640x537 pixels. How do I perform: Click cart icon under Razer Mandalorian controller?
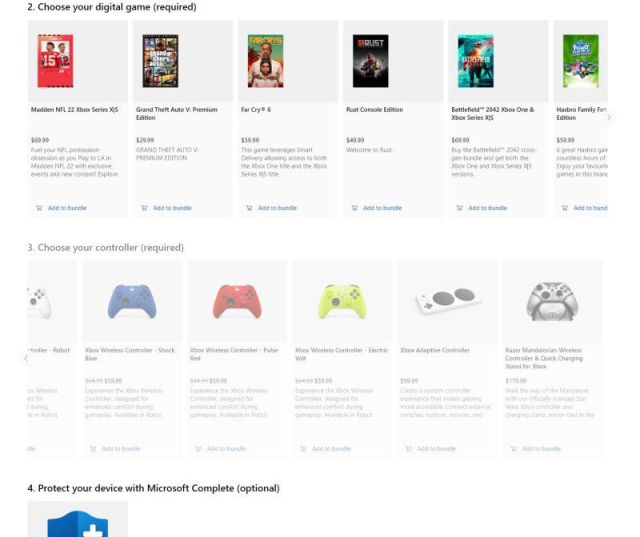(513, 449)
